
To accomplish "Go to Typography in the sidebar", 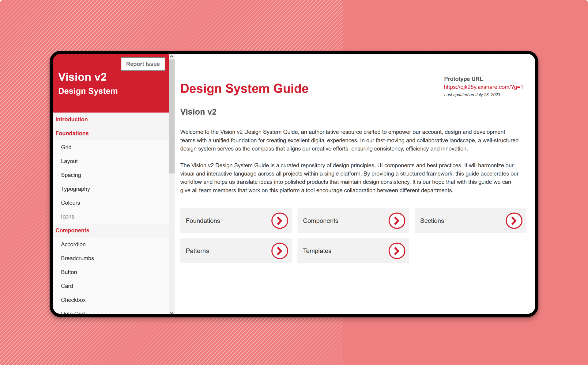I will point(75,189).
